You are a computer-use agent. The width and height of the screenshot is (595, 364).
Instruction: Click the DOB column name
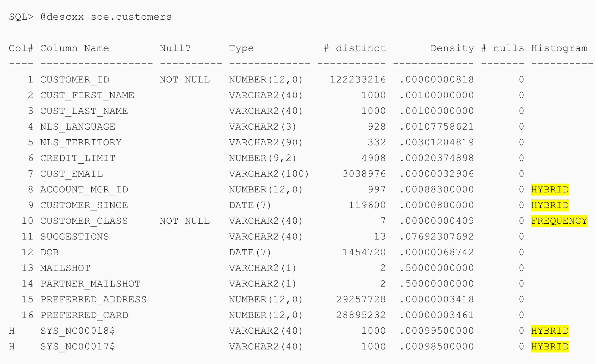(50, 253)
